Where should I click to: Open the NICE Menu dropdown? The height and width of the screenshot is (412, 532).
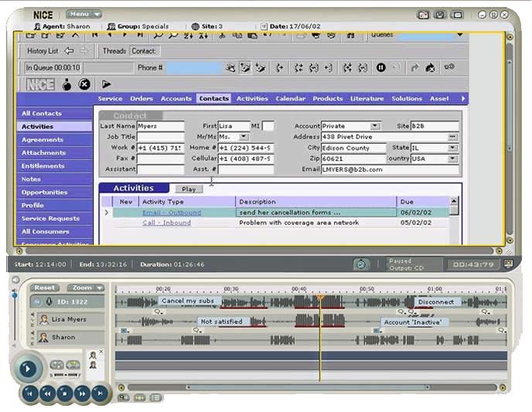84,14
